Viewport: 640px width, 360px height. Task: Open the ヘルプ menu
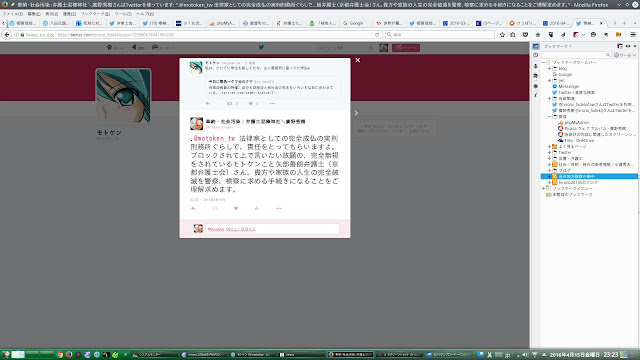[145, 14]
